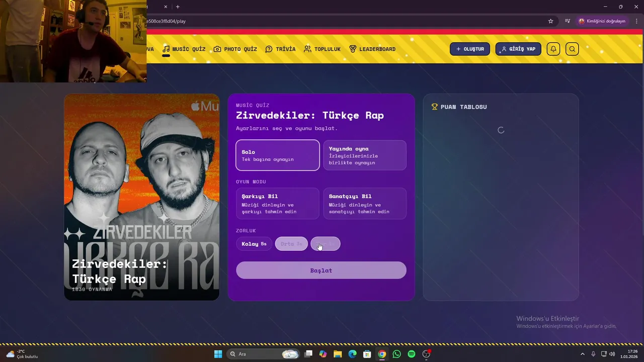
Task: Go to the Trivia section
Action: tap(280, 49)
